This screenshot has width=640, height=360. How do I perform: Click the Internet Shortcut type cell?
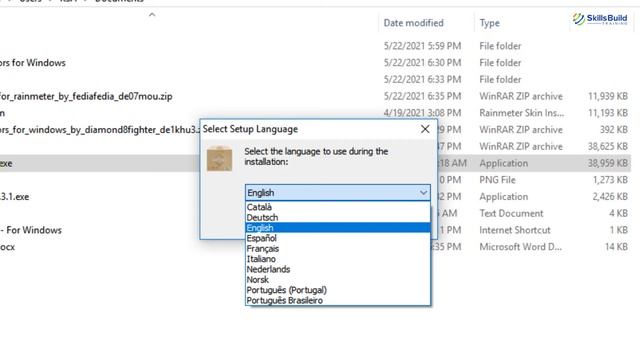click(515, 230)
